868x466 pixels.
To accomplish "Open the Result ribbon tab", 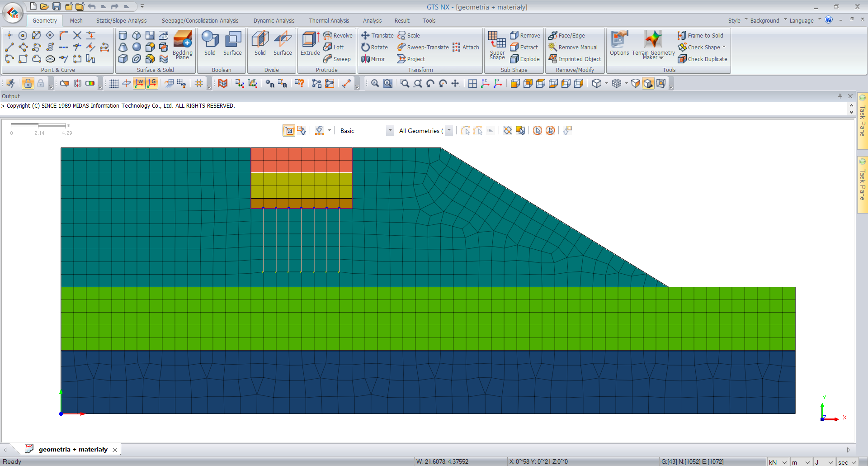I will pos(401,20).
